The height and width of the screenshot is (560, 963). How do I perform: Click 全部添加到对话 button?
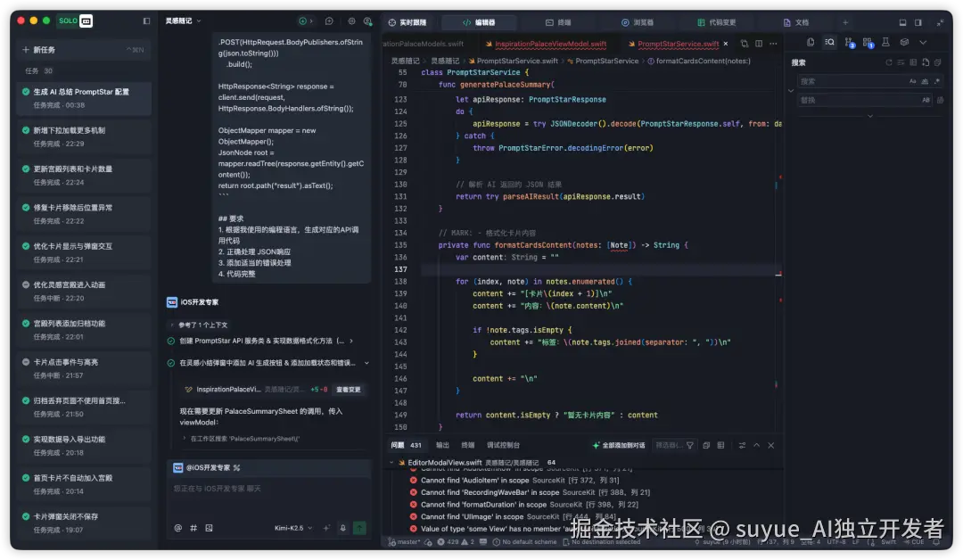(619, 445)
